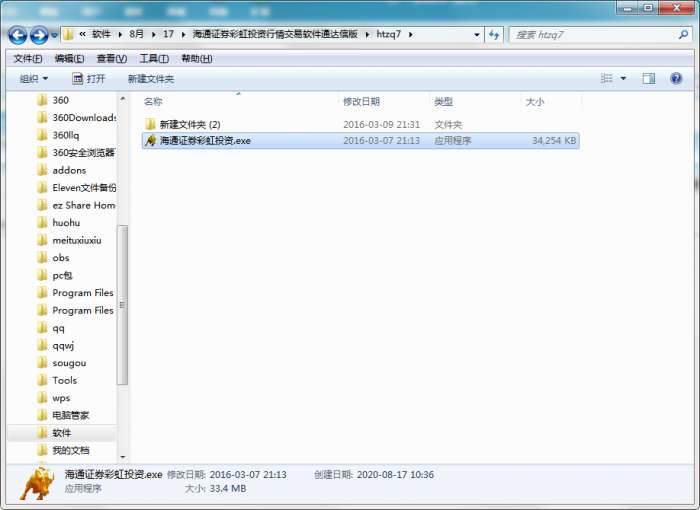
Task: Select the 海通证券彩虹投资.exe file icon in the list
Action: pyautogui.click(x=150, y=141)
